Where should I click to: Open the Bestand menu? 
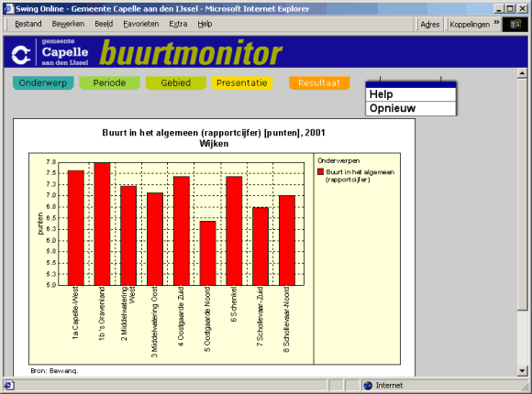pyautogui.click(x=28, y=24)
